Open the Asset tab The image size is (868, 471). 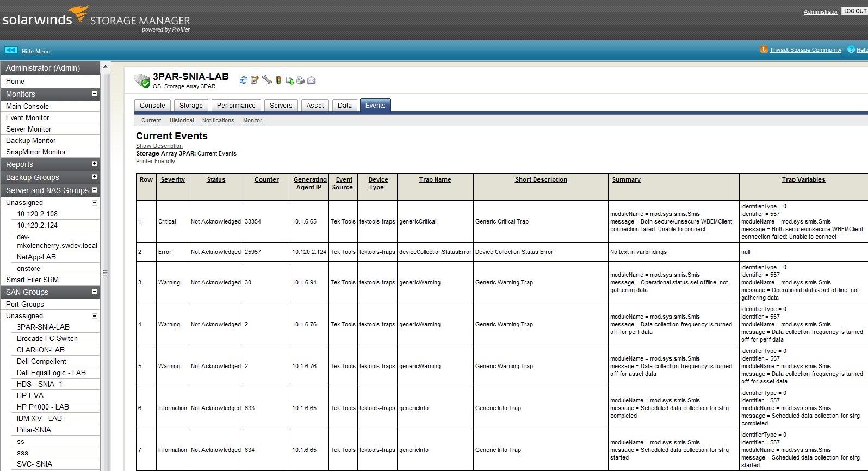click(315, 106)
